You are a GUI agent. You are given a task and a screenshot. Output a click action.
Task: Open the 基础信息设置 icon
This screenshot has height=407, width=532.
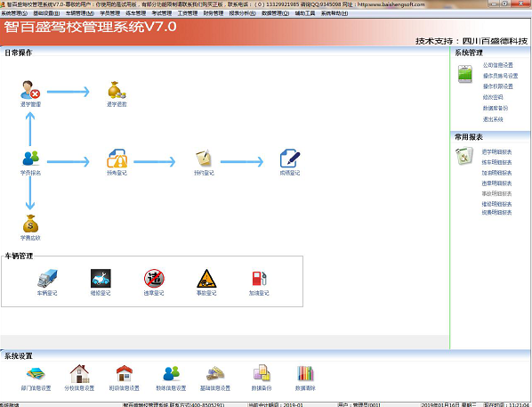click(x=215, y=373)
